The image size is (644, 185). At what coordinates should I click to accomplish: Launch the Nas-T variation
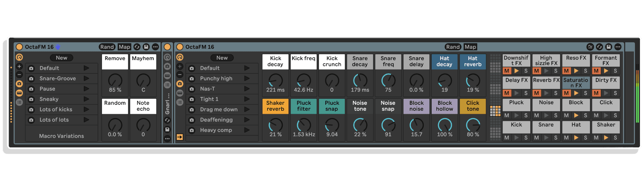(x=247, y=89)
